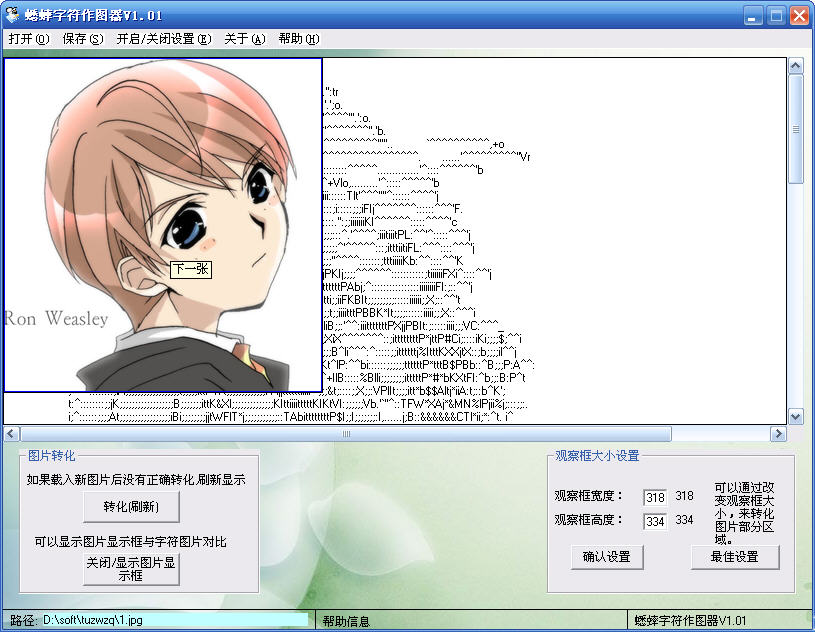The image size is (815, 632).
Task: Click the 图片转化 group label
Action: (x=51, y=456)
